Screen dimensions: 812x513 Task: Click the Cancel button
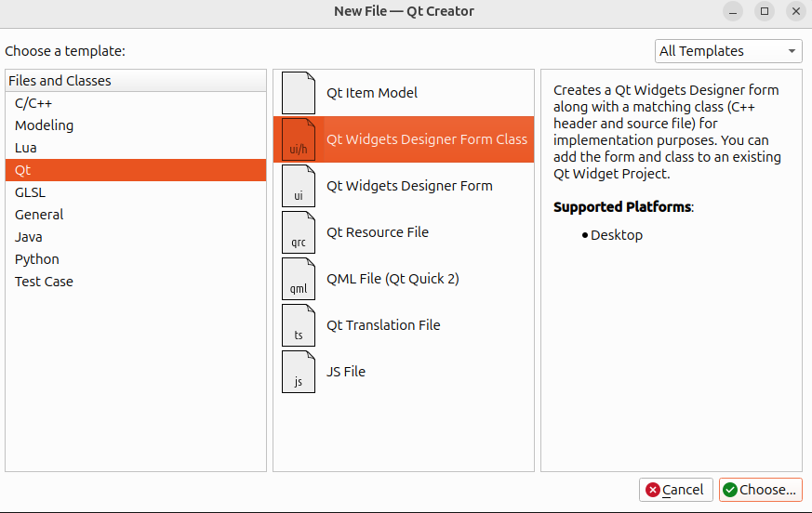click(x=676, y=490)
